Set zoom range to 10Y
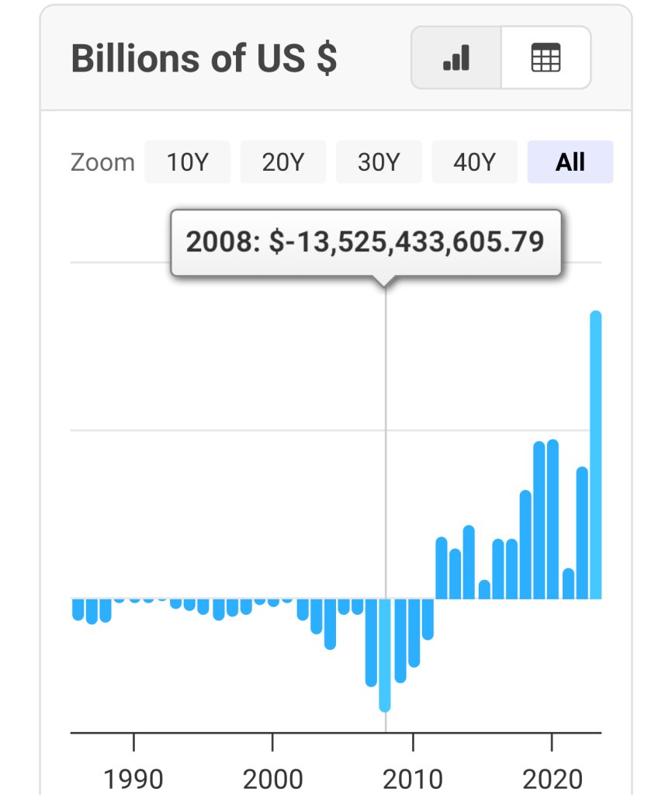This screenshot has width=672, height=795. point(187,162)
